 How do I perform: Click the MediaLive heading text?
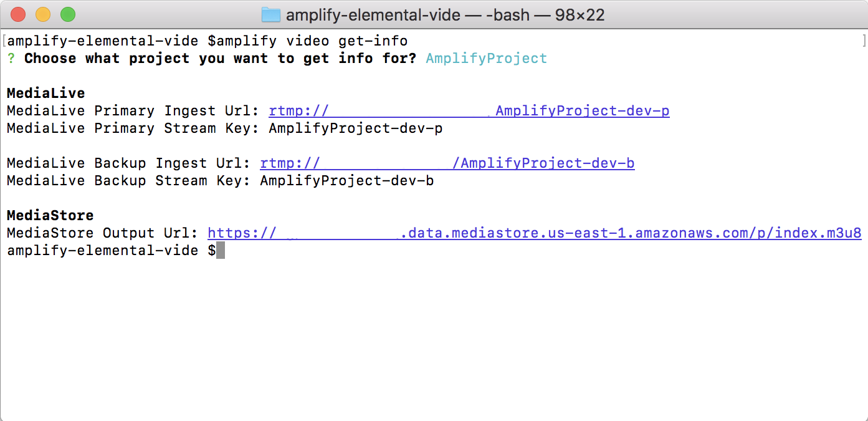[x=45, y=94]
